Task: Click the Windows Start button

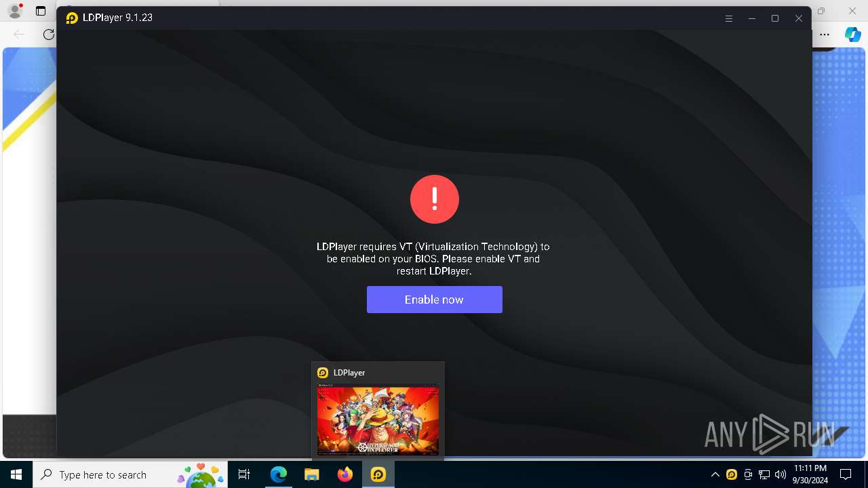Action: [x=16, y=474]
